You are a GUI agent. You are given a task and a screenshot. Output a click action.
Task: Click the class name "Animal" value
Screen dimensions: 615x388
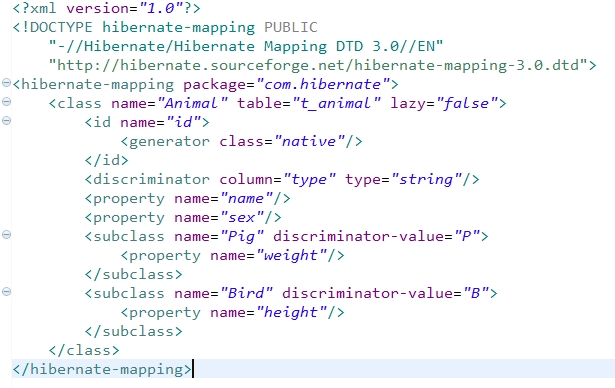192,103
